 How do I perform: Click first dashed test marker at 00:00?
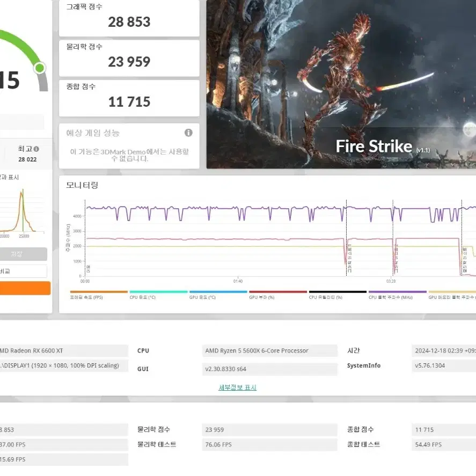(x=85, y=238)
